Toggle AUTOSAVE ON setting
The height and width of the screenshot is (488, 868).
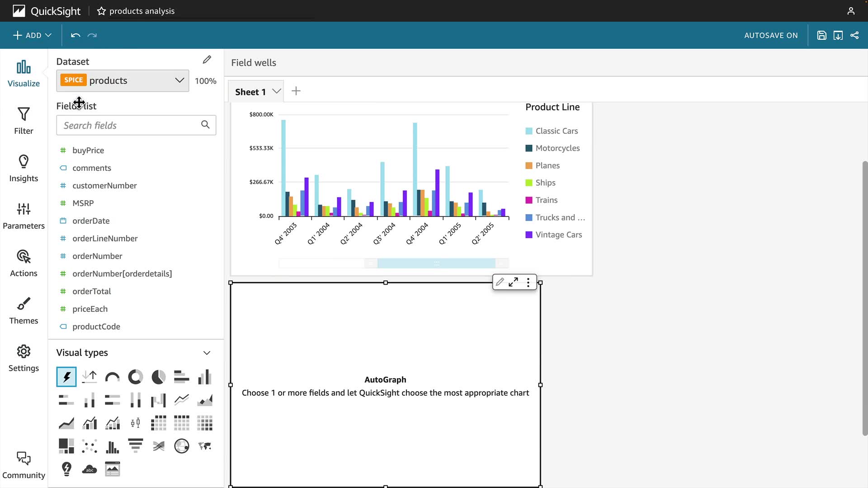click(771, 35)
